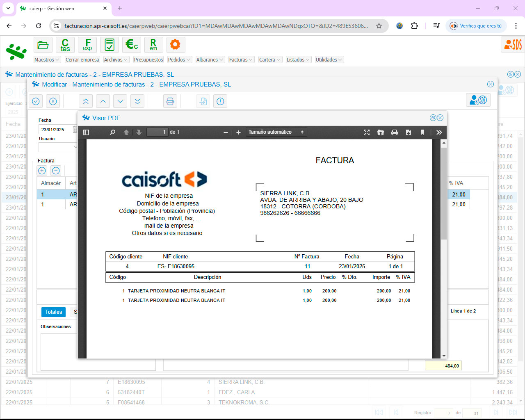Click the total field showing 484,00
This screenshot has height=420, width=525.
[x=443, y=366]
